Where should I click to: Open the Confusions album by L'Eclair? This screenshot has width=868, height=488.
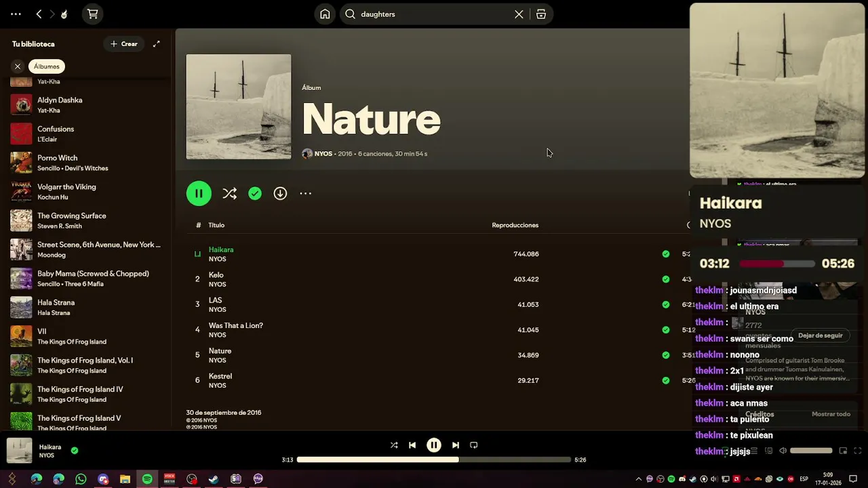(85, 134)
